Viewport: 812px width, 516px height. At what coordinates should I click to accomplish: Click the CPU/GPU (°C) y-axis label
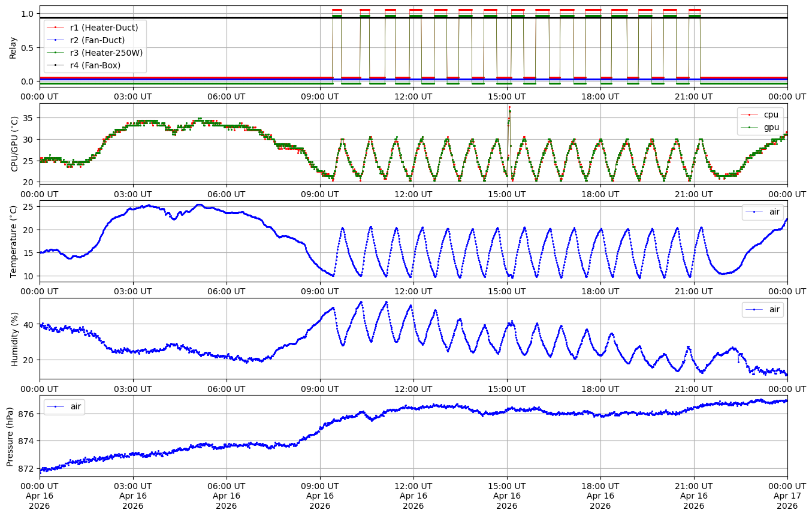pos(15,144)
